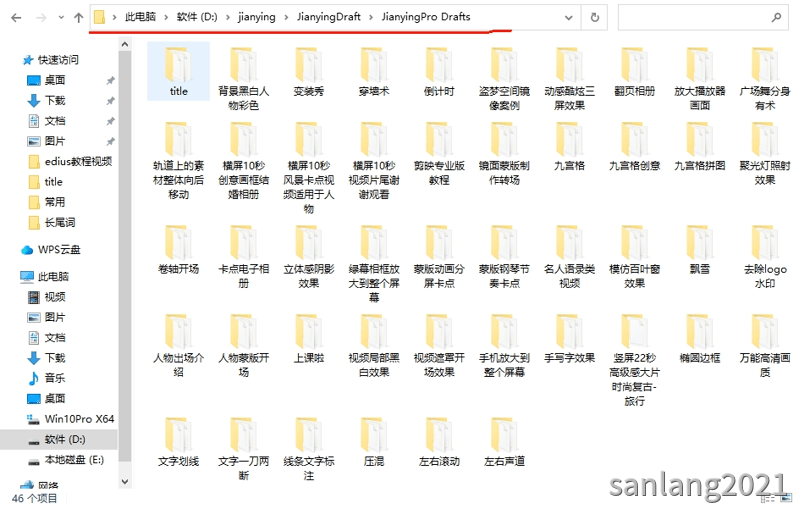Image resolution: width=799 pixels, height=509 pixels.
Task: Open the 竖屏22秒高级感大片 folder
Action: coord(634,360)
